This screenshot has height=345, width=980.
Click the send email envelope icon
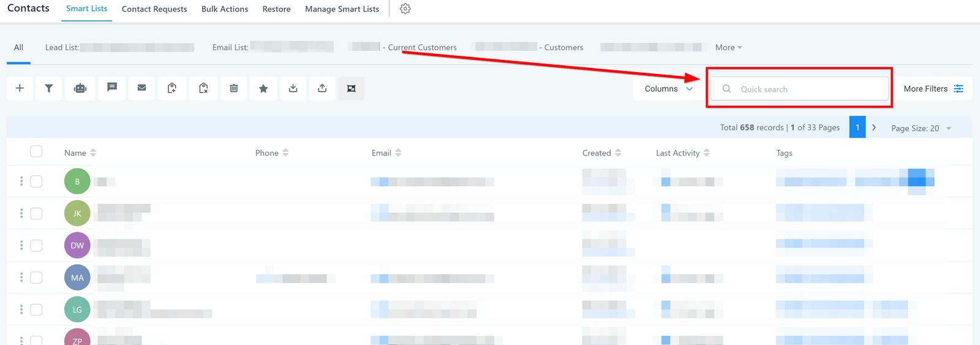coord(141,88)
